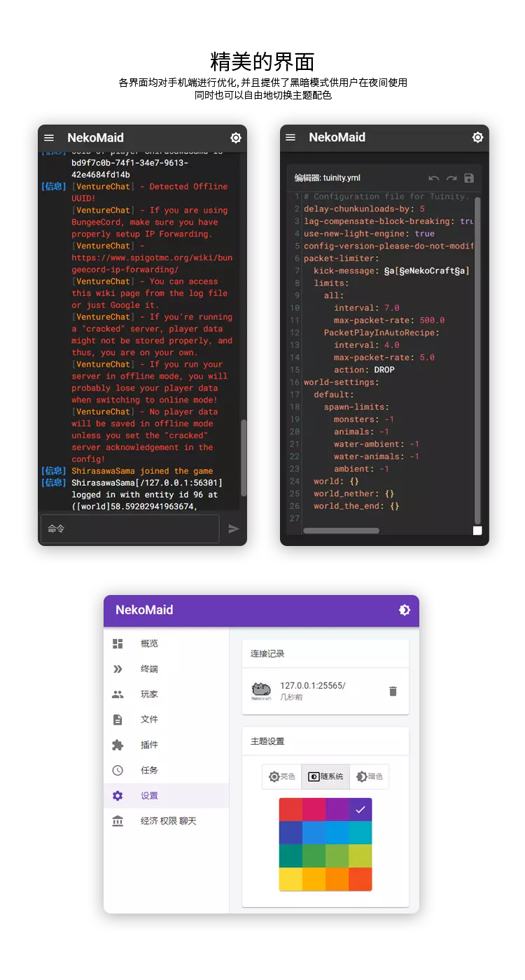Switch to 暗色 dark theme
The image size is (525, 980).
click(x=370, y=777)
